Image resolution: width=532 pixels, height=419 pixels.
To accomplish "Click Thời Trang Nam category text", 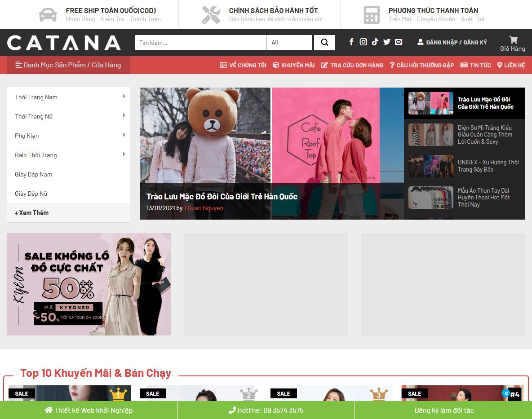I will (x=36, y=97).
